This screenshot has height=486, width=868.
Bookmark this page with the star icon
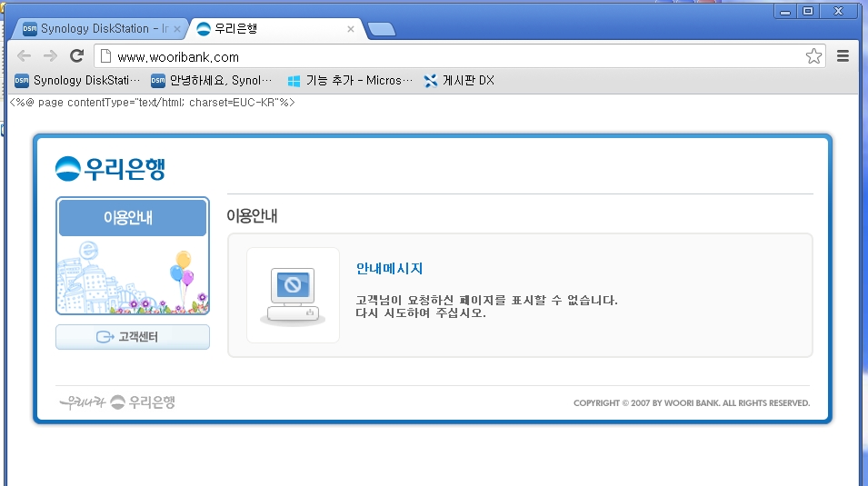[813, 56]
